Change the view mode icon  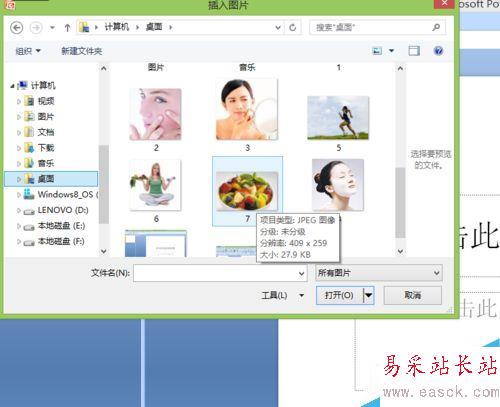point(377,51)
